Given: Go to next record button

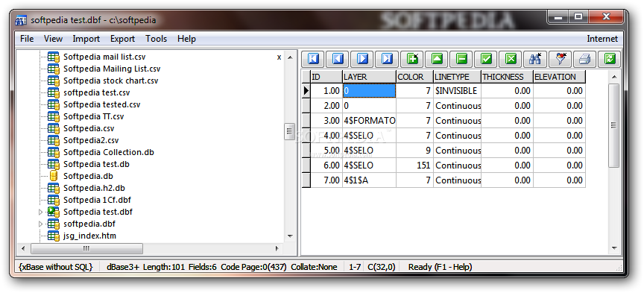Looking at the screenshot, I should coord(362,59).
